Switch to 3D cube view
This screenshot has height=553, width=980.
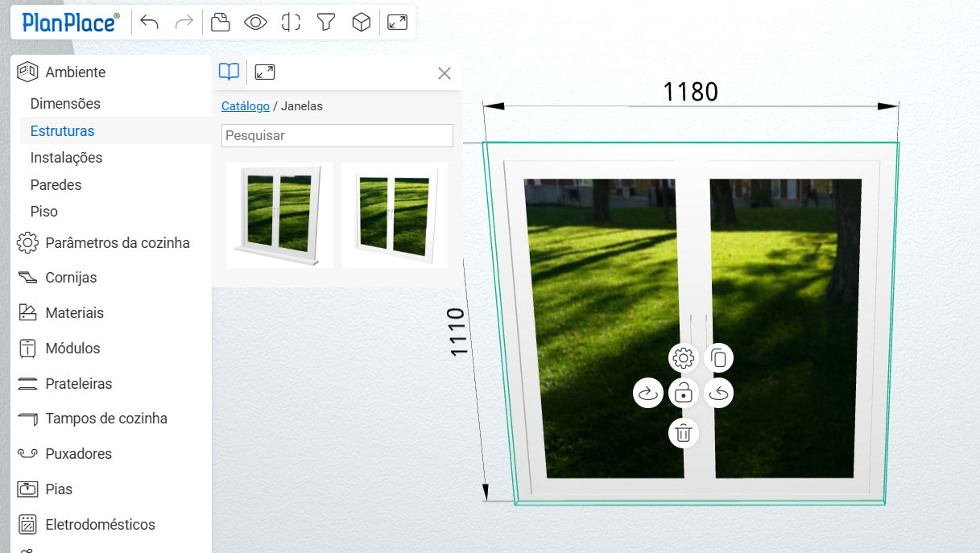click(x=362, y=23)
